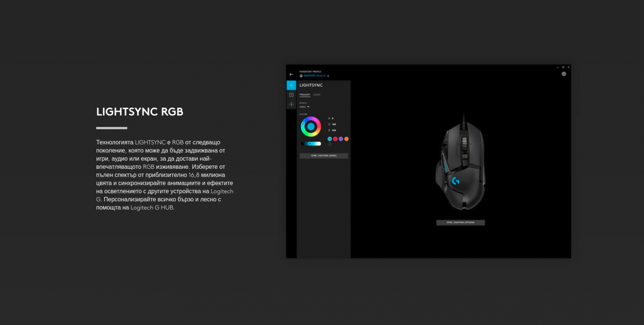Screen dimensions: 644x325
Task: Open the LIGHTSYNC lighting tab icon
Action: pyautogui.click(x=291, y=85)
